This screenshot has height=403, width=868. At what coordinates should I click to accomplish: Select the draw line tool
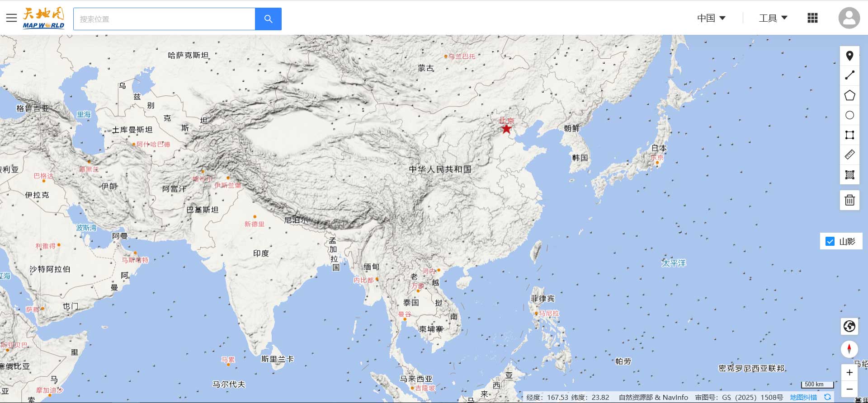(849, 75)
